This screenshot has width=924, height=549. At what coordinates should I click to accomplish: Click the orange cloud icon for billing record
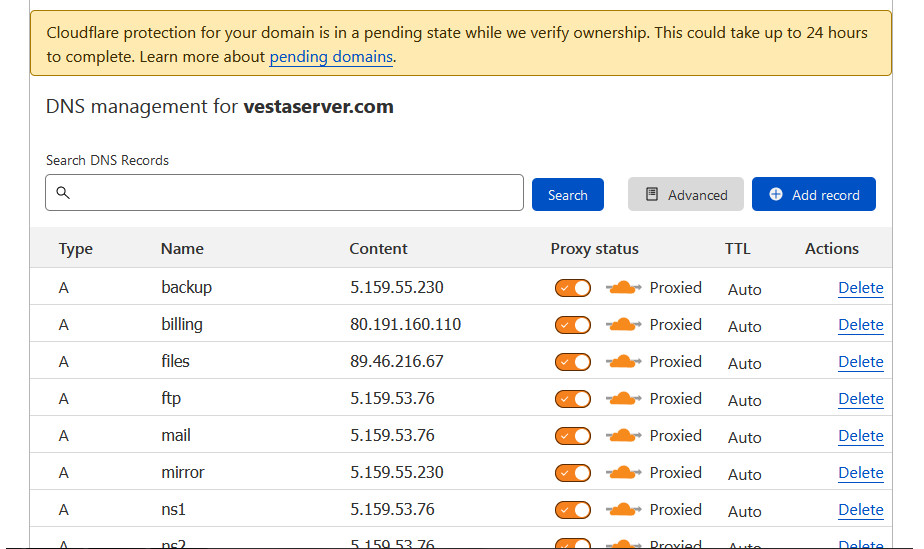click(x=624, y=325)
